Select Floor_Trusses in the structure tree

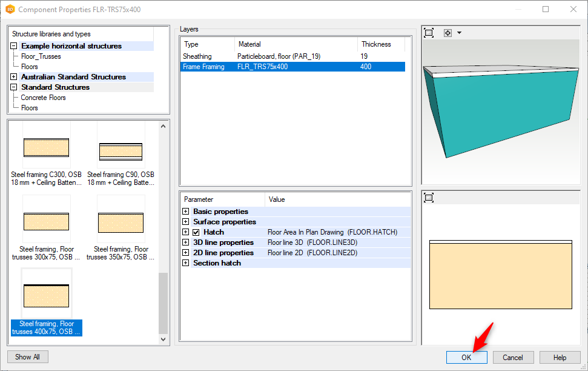tap(41, 56)
